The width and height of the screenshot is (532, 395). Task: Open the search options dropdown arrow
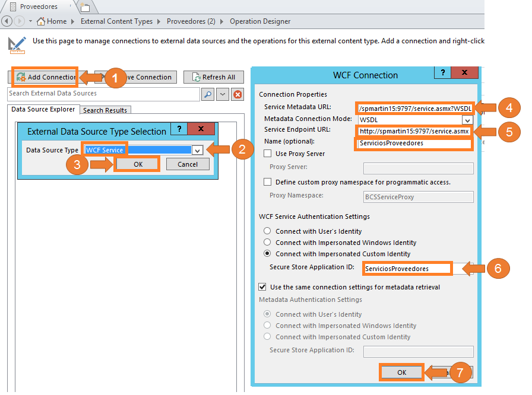pyautogui.click(x=223, y=94)
